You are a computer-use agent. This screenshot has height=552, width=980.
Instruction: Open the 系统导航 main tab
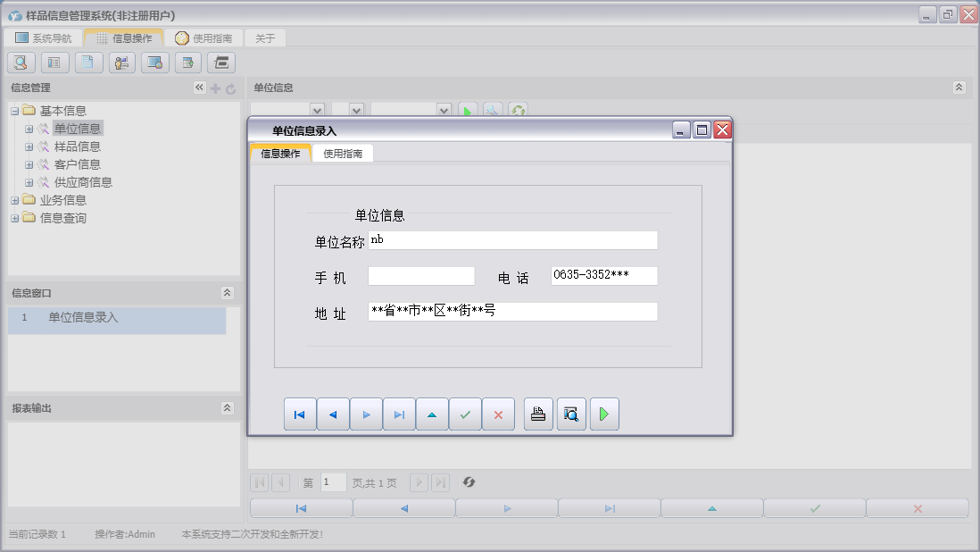[x=44, y=38]
